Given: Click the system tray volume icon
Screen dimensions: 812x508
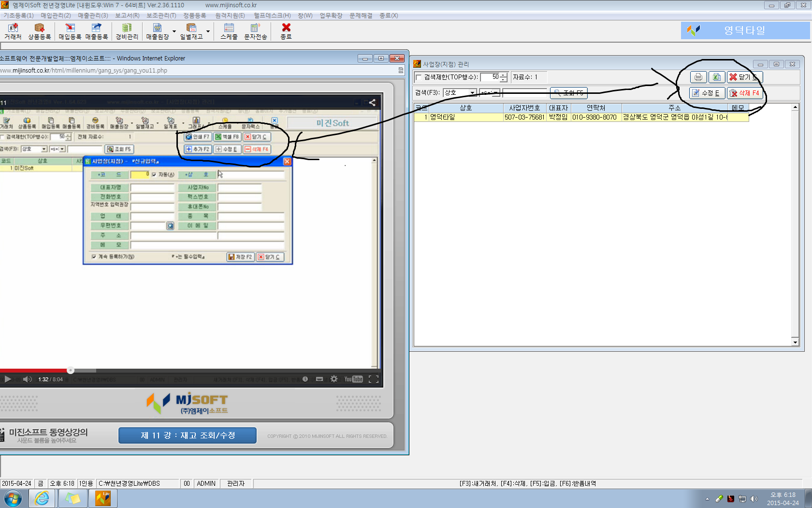Looking at the screenshot, I should 754,499.
